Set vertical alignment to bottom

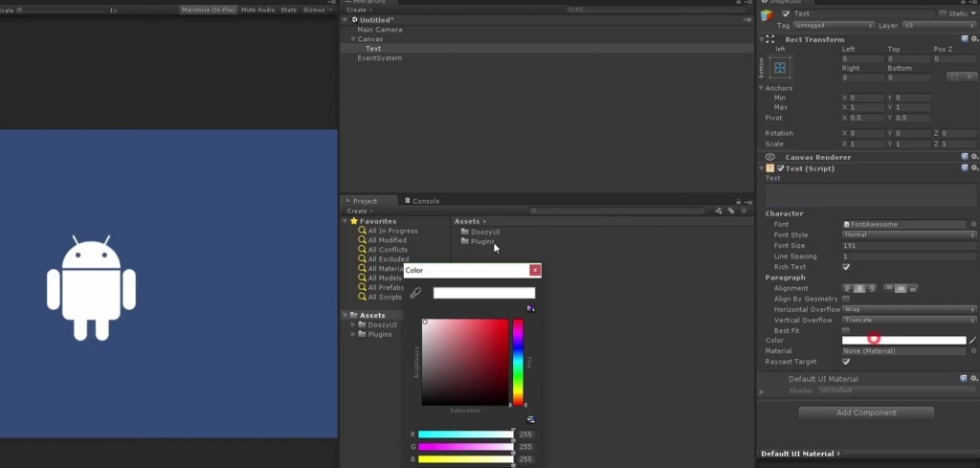tap(912, 289)
